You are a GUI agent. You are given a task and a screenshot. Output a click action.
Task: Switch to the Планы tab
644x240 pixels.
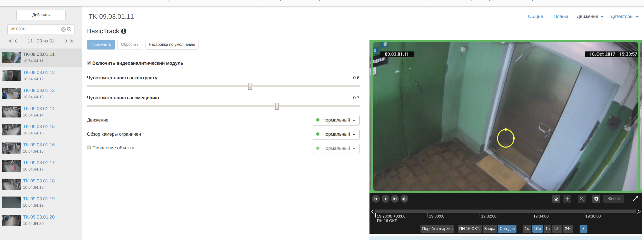tap(561, 17)
